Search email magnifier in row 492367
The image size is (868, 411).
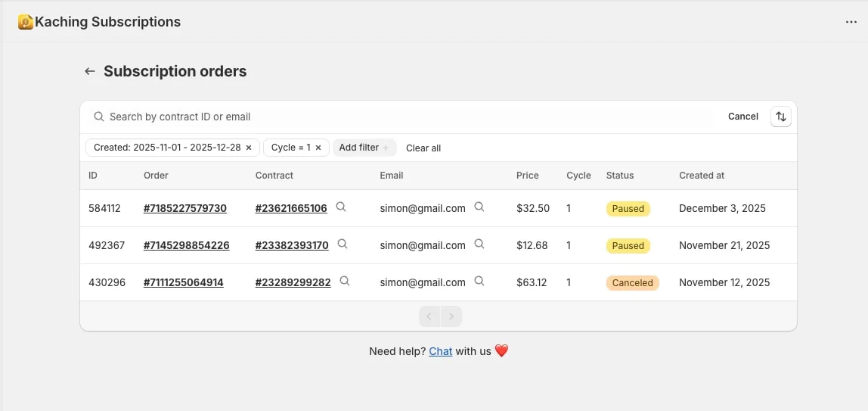tap(479, 244)
